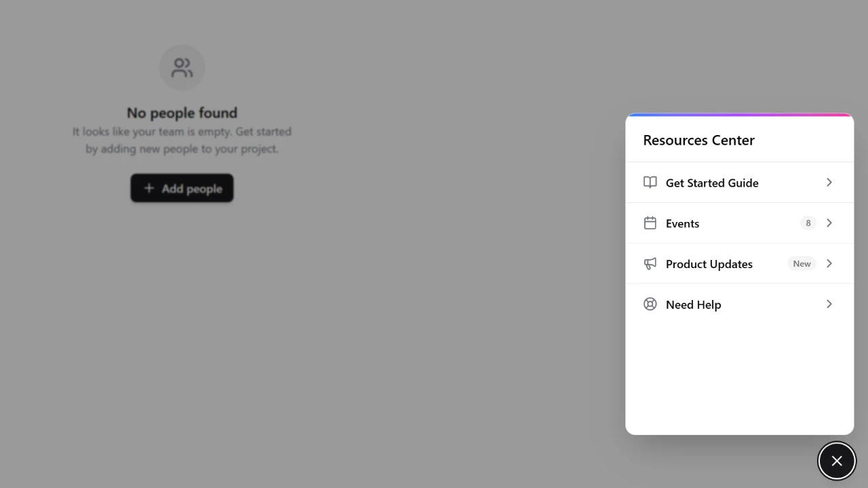Click the No people found heading

(x=182, y=113)
